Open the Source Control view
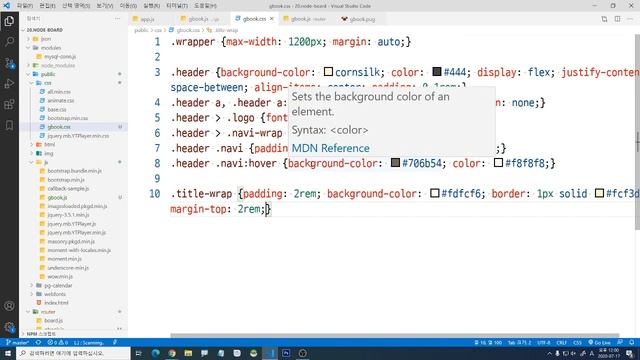The width and height of the screenshot is (640, 360). click(x=9, y=63)
